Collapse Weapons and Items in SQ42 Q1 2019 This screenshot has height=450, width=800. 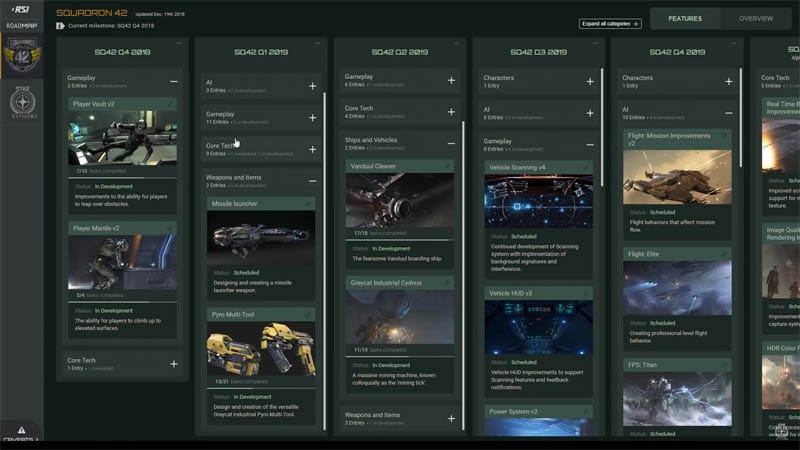point(313,181)
